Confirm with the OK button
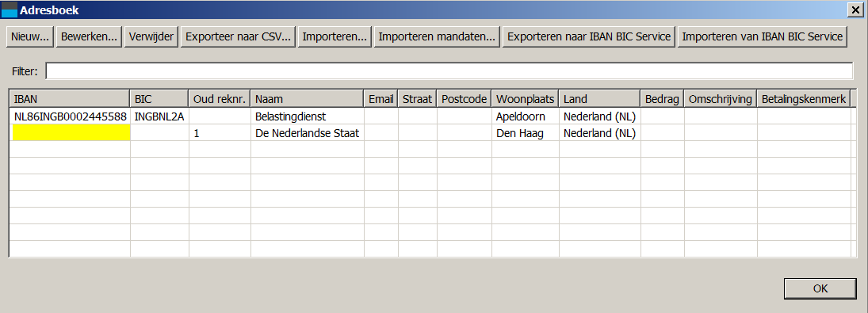 [x=820, y=288]
